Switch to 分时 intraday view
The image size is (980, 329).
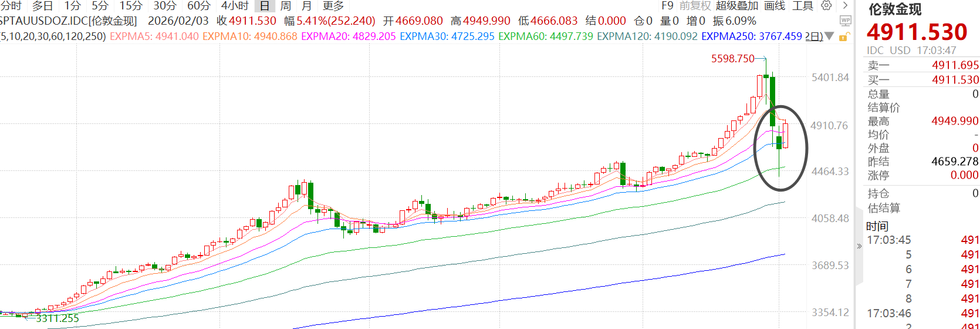pyautogui.click(x=11, y=6)
